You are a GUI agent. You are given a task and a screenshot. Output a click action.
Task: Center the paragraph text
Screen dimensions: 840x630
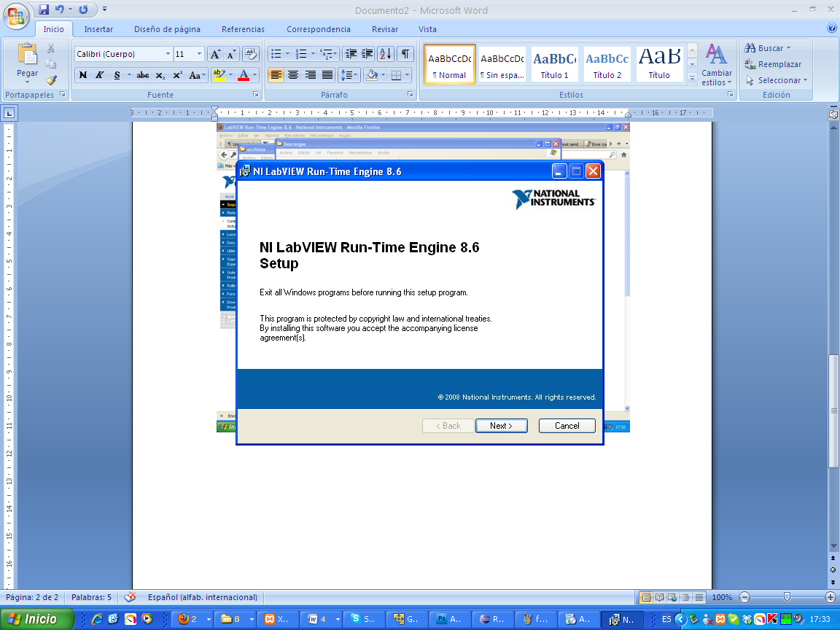click(293, 75)
